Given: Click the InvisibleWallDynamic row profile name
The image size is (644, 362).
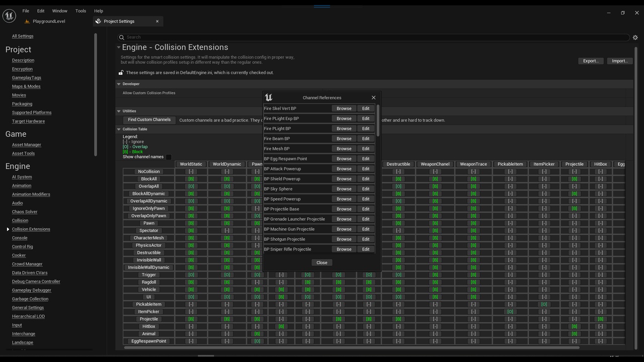Looking at the screenshot, I should pyautogui.click(x=149, y=267).
